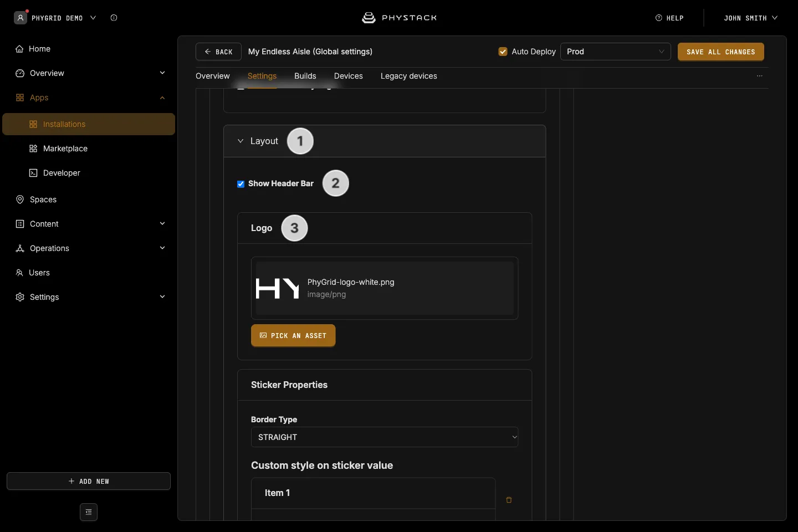Click the Pick an Asset button
798x532 pixels.
pyautogui.click(x=293, y=335)
